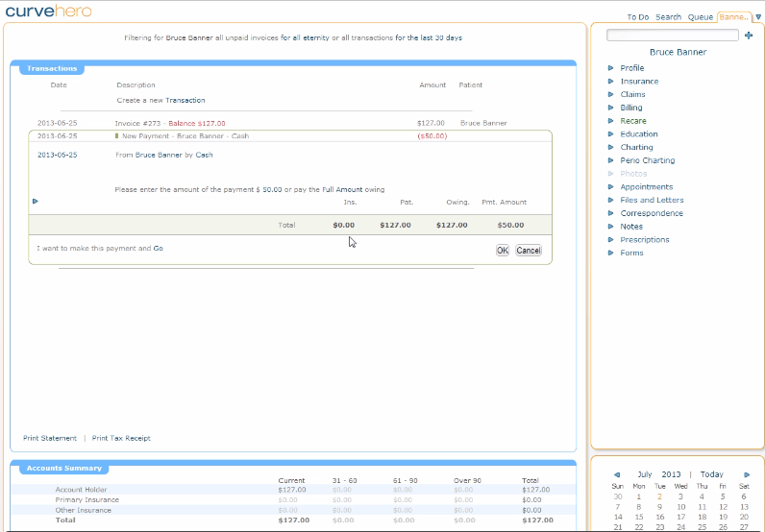765x532 pixels.
Task: Click OK to confirm the payment
Action: [x=503, y=250]
